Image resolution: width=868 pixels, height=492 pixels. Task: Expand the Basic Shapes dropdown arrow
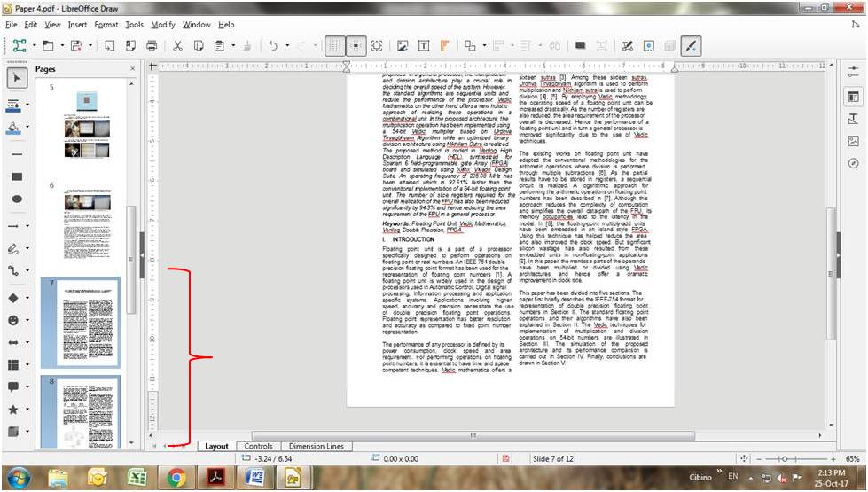pyautogui.click(x=27, y=298)
